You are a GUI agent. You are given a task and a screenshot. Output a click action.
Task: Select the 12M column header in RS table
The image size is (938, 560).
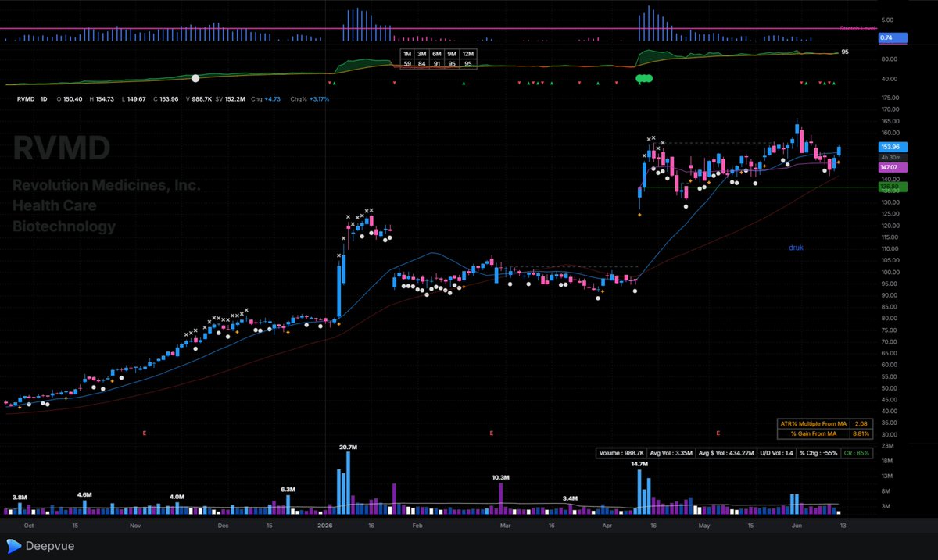click(x=468, y=54)
